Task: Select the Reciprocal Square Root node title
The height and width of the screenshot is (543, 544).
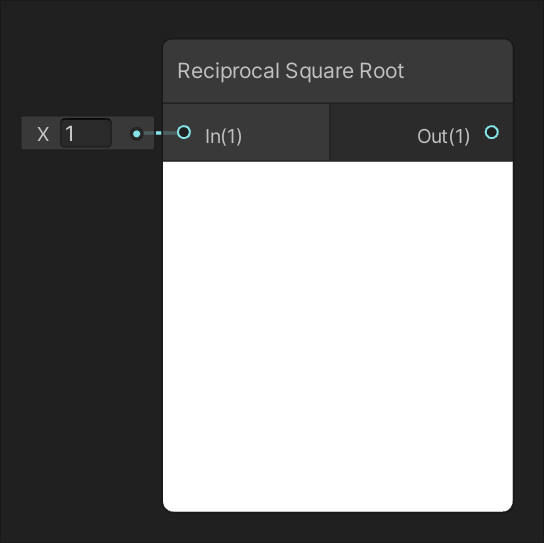Action: [291, 71]
